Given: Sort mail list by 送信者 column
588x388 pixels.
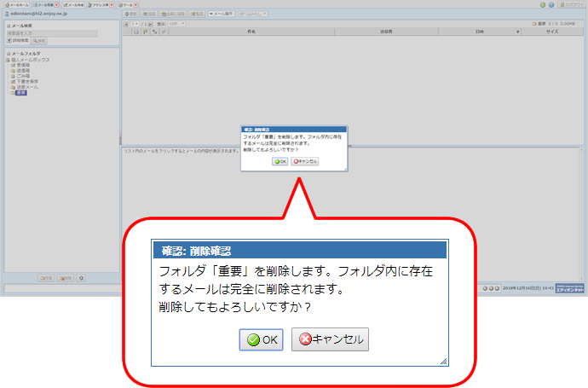Looking at the screenshot, I should pyautogui.click(x=386, y=32).
